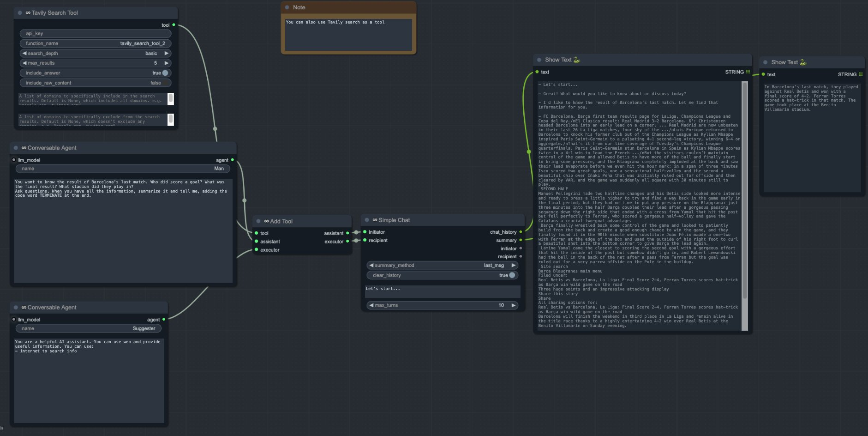Click the tool output port on Tavily Search Tool

174,25
